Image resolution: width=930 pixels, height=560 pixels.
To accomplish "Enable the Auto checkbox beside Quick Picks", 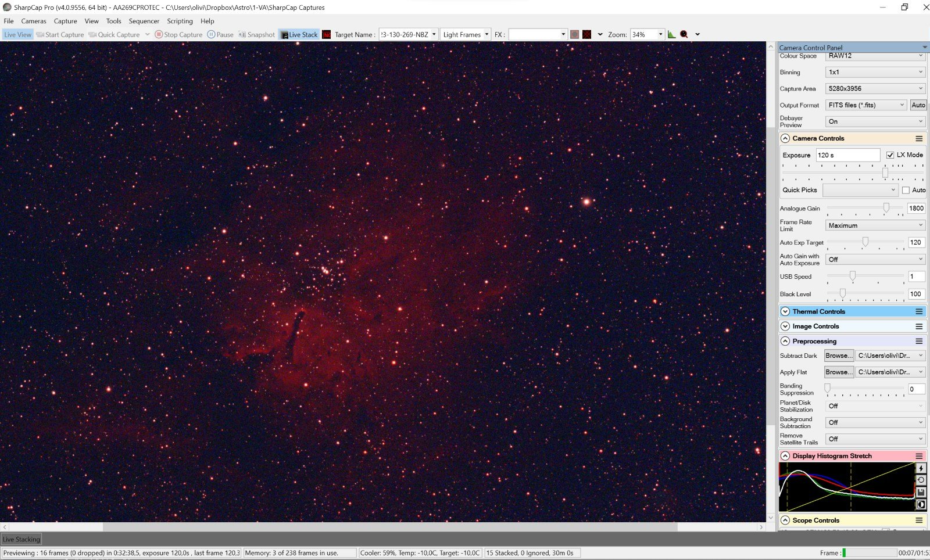I will (x=906, y=190).
